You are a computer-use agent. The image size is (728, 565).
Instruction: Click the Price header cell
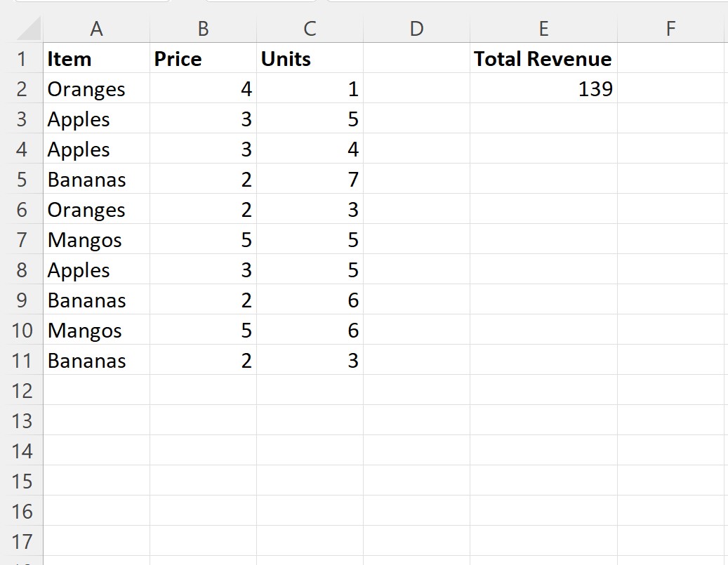click(x=204, y=58)
